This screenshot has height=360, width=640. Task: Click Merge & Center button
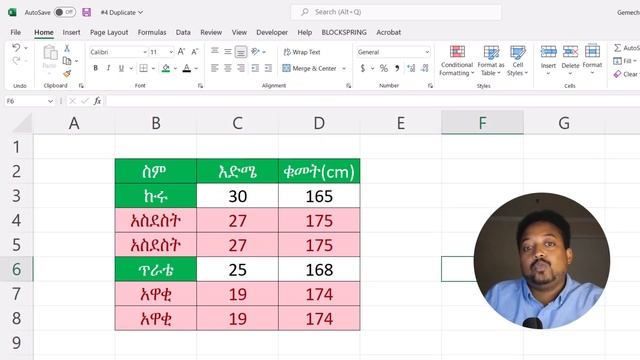(309, 68)
